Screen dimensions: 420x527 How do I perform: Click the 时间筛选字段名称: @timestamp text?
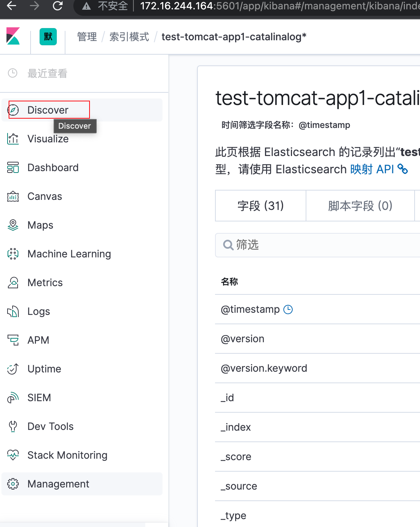tap(286, 125)
